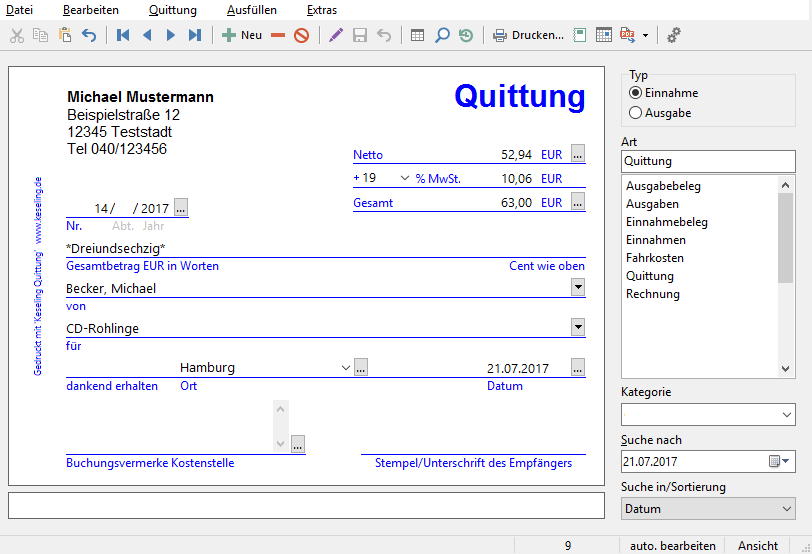This screenshot has width=812, height=554.
Task: Click the empty notes field below receipt
Action: click(x=306, y=505)
